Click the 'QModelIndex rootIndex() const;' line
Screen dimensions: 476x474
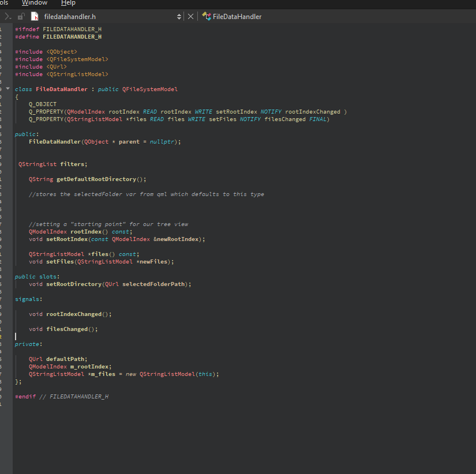pyautogui.click(x=80, y=232)
